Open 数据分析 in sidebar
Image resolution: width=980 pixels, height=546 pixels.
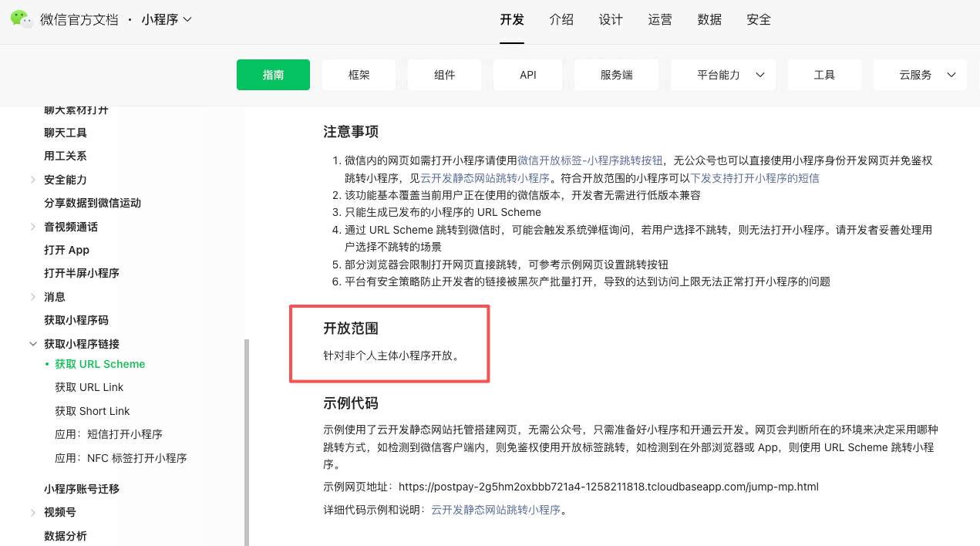click(x=66, y=536)
